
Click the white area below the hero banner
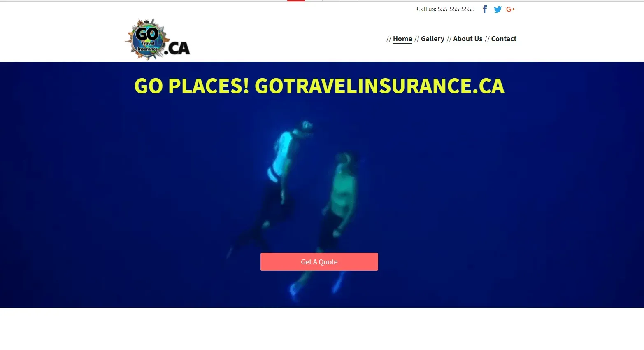click(322, 329)
